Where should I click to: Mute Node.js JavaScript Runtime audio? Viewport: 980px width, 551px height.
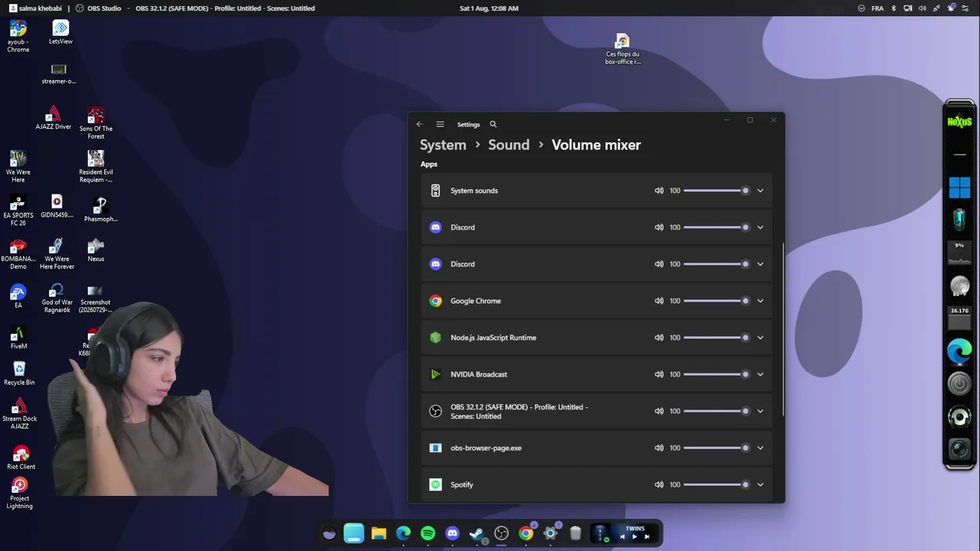[x=658, y=337]
